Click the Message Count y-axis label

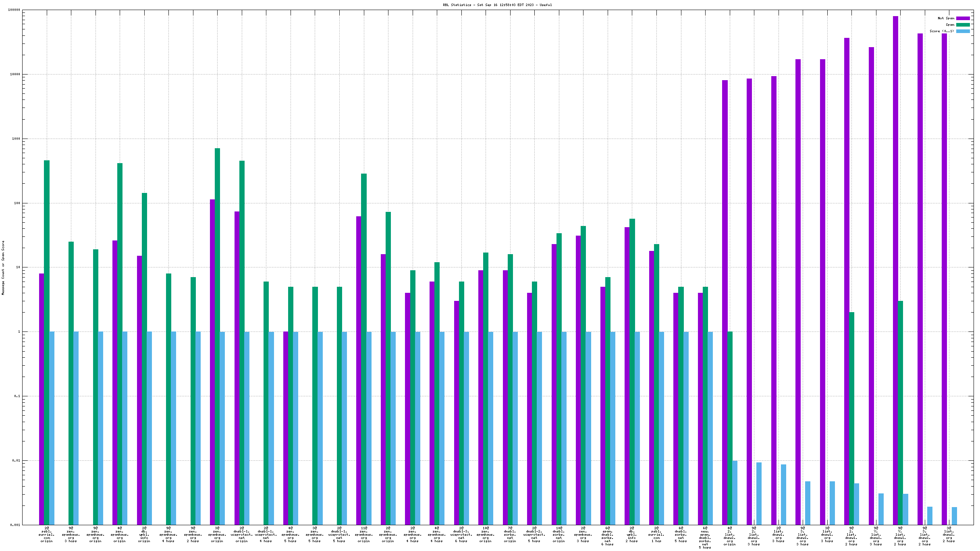tap(3, 268)
